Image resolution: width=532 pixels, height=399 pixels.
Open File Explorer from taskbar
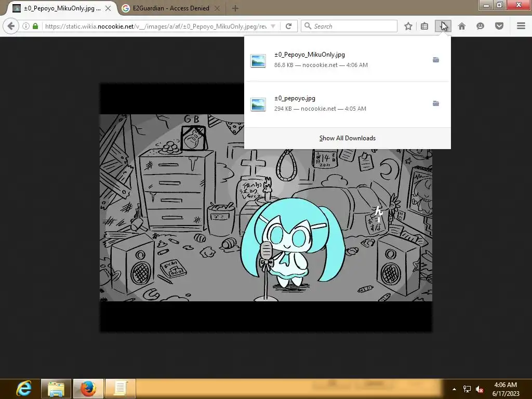tap(56, 389)
